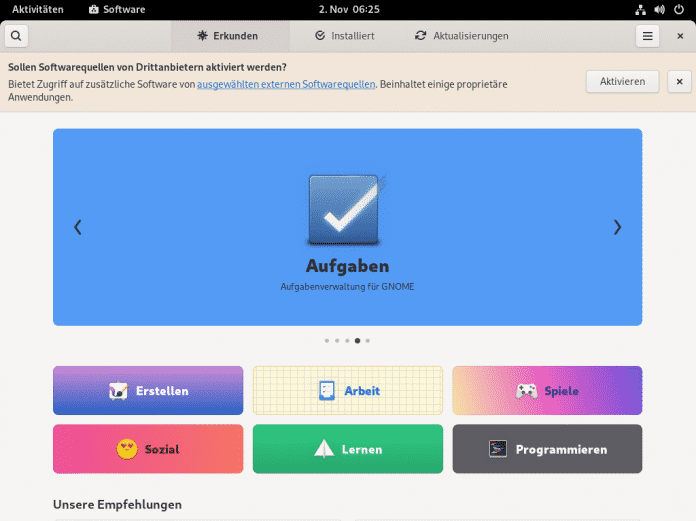Switch to the Installiert tab
Image resolution: width=696 pixels, height=521 pixels.
point(344,36)
